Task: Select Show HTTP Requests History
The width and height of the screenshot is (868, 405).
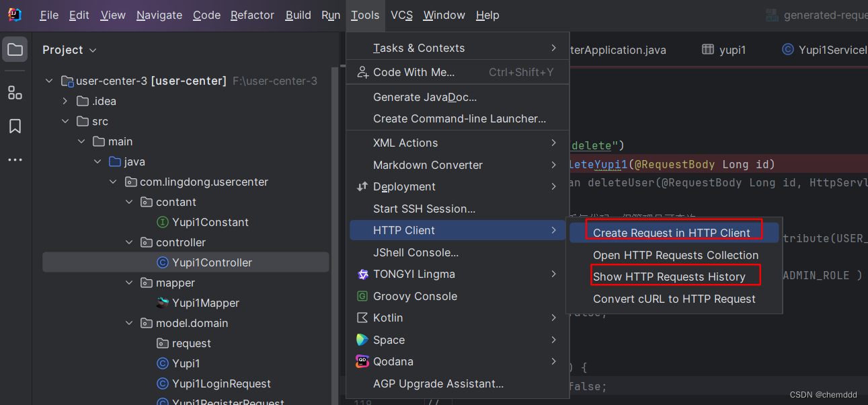Action: point(674,277)
